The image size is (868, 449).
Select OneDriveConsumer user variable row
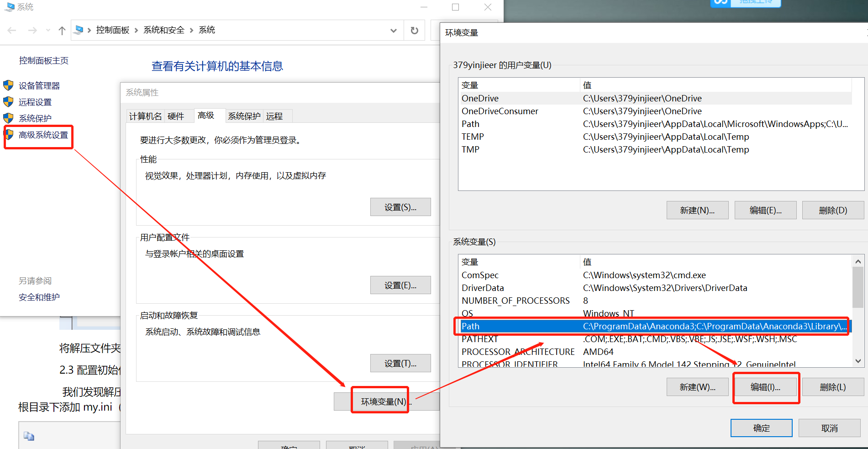click(655, 111)
